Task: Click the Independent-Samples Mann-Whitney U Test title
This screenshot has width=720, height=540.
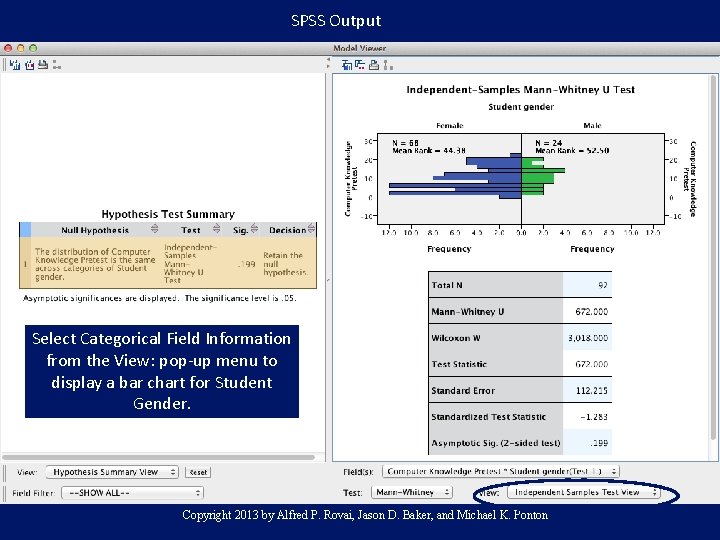Action: [521, 90]
